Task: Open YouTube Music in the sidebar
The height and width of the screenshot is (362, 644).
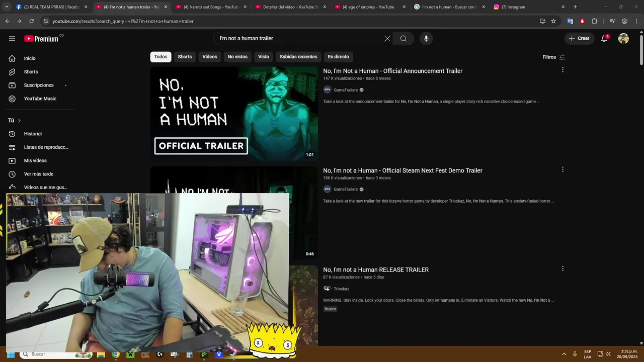Action: click(x=40, y=99)
